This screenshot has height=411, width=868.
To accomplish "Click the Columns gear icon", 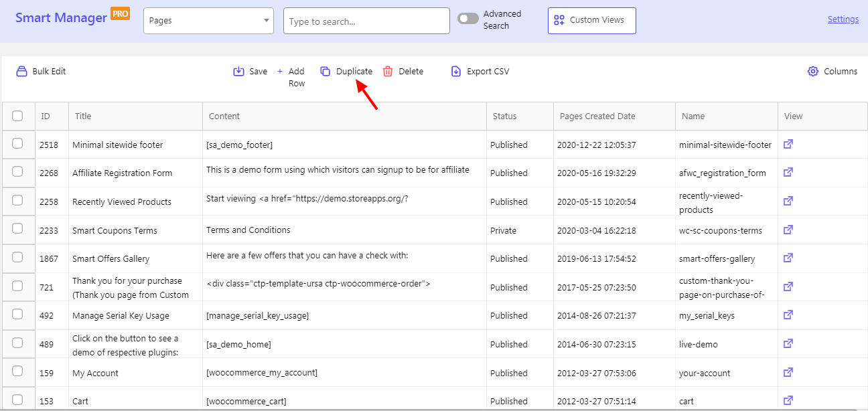I will pyautogui.click(x=813, y=71).
